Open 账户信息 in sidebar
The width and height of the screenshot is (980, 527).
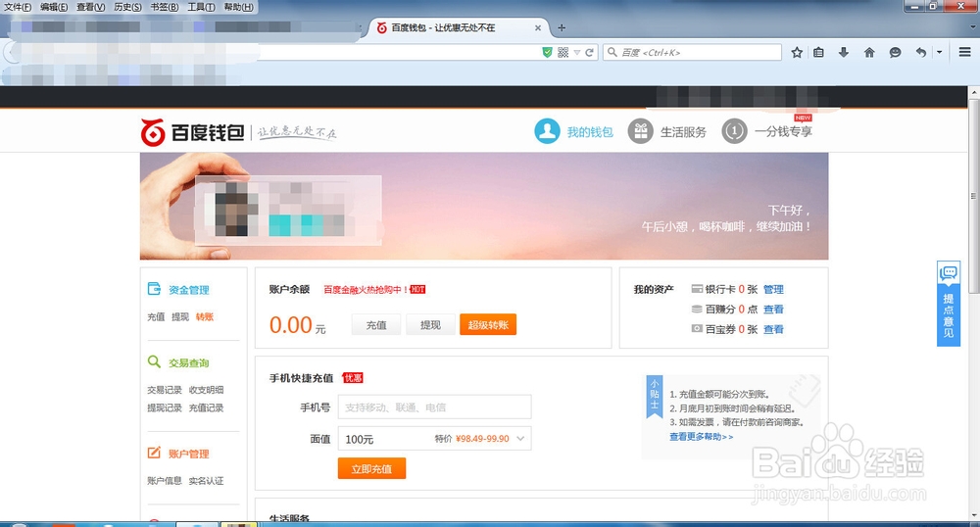[x=165, y=480]
